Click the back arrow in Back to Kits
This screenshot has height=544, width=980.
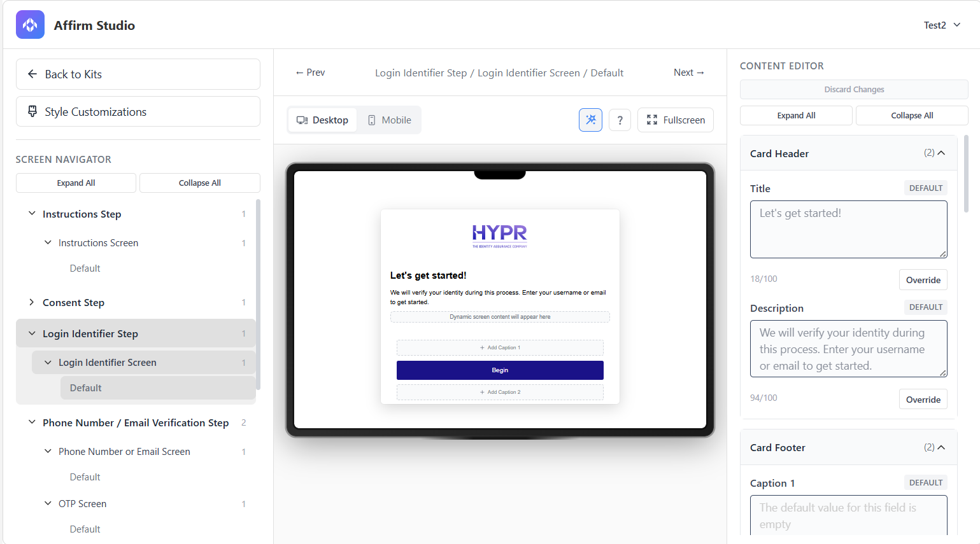pyautogui.click(x=32, y=74)
